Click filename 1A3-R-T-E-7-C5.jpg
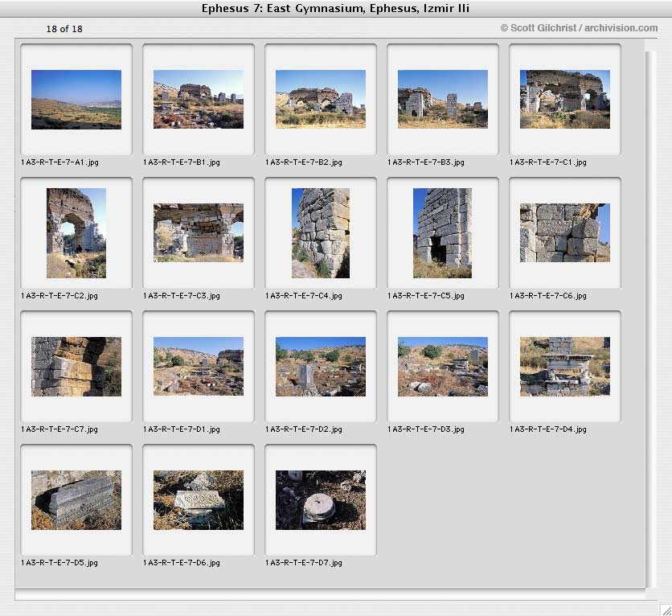Screen dimensions: 672x616 tap(425, 296)
